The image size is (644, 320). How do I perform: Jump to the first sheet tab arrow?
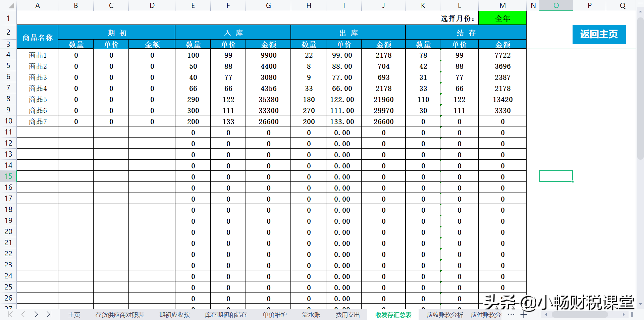(10, 314)
